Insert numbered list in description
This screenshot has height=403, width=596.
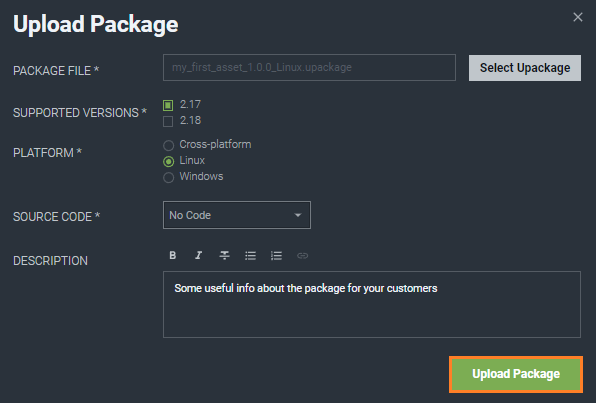pyautogui.click(x=276, y=255)
